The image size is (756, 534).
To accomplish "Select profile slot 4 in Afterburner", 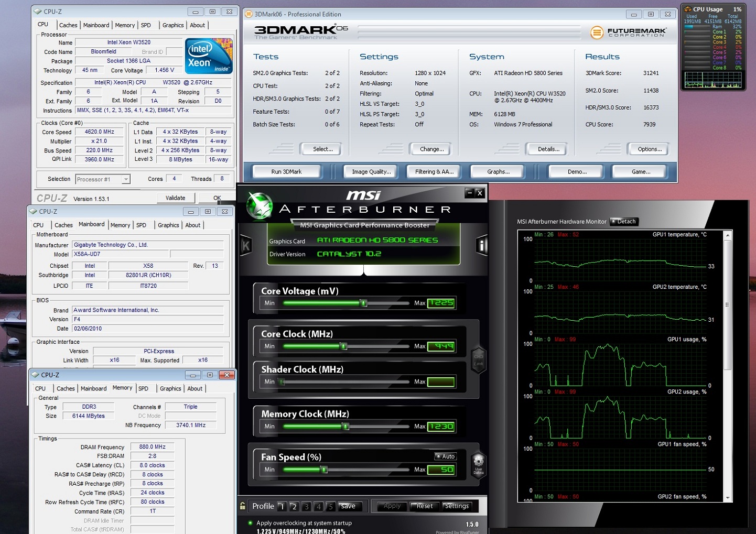I will coord(318,506).
